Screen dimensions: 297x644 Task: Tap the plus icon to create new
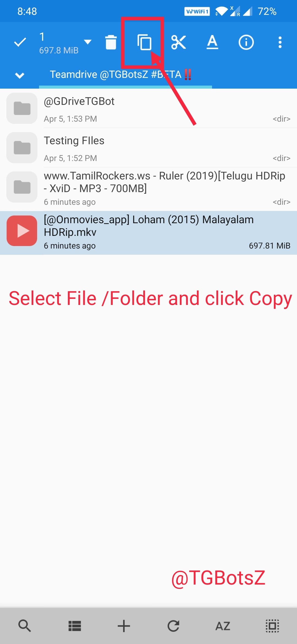124,626
